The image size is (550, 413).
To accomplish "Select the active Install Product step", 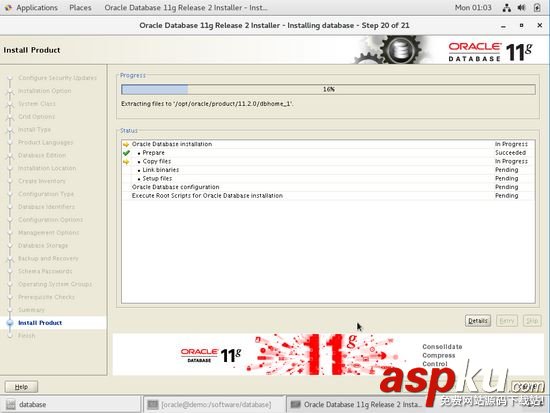I will [x=40, y=323].
